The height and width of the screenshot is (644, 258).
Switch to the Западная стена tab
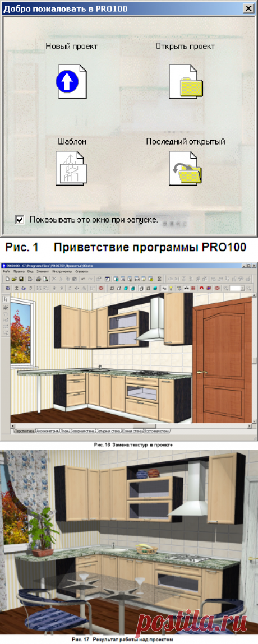pos(108,431)
